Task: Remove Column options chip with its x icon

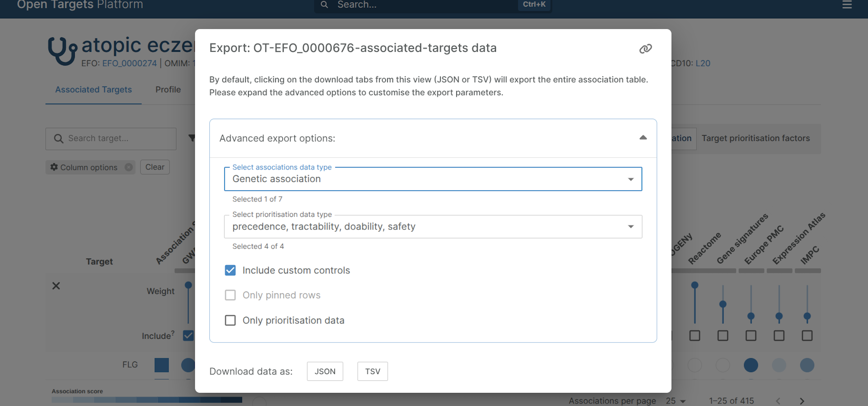Action: 128,167
